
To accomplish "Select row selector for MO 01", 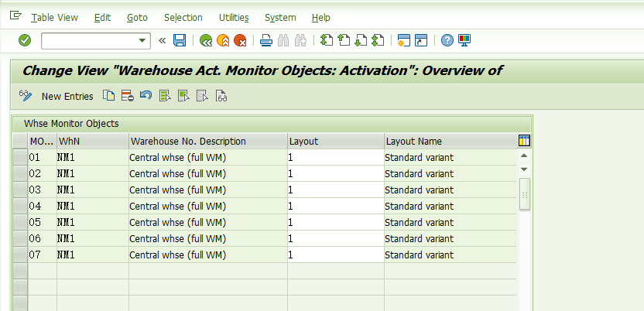I will click(19, 157).
